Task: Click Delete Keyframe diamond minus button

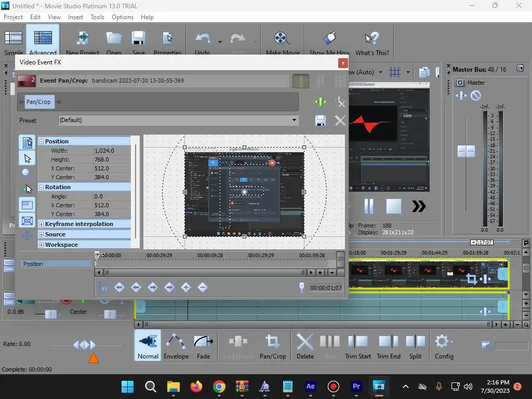Action: [203, 288]
